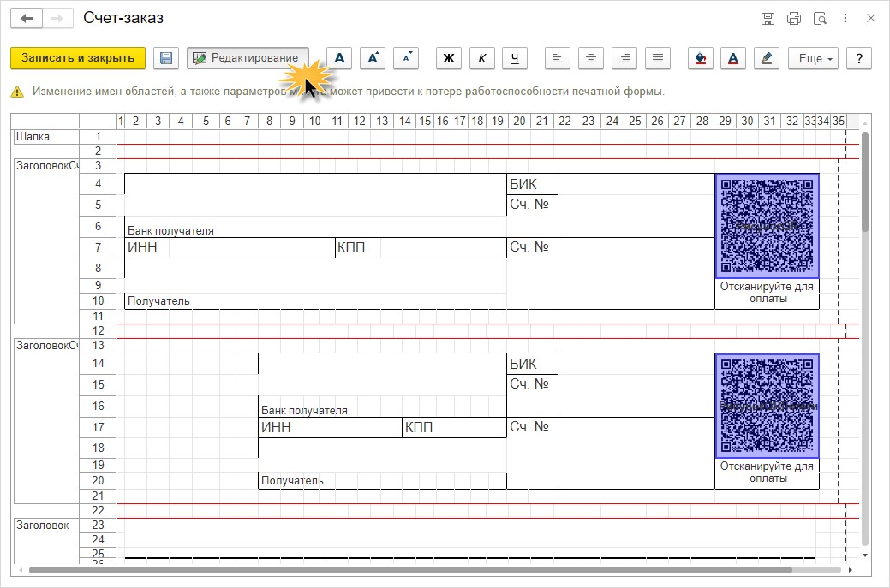Close the Счет-заказ form
The width and height of the screenshot is (890, 588).
point(870,18)
